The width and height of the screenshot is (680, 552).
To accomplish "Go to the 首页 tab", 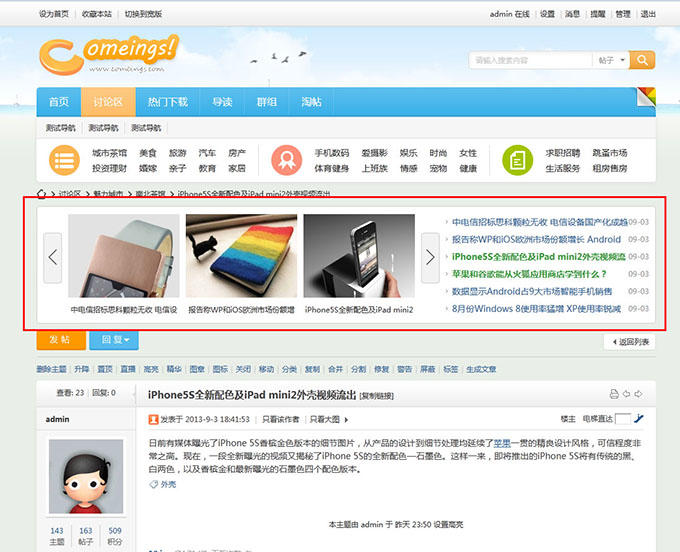I will pos(59,102).
